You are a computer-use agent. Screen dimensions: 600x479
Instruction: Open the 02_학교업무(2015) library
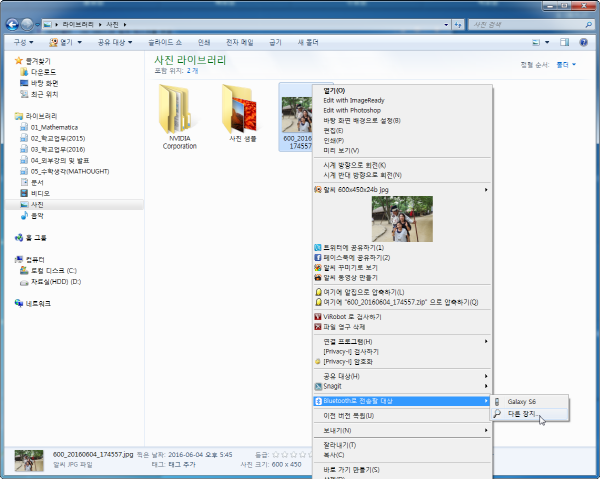58,138
